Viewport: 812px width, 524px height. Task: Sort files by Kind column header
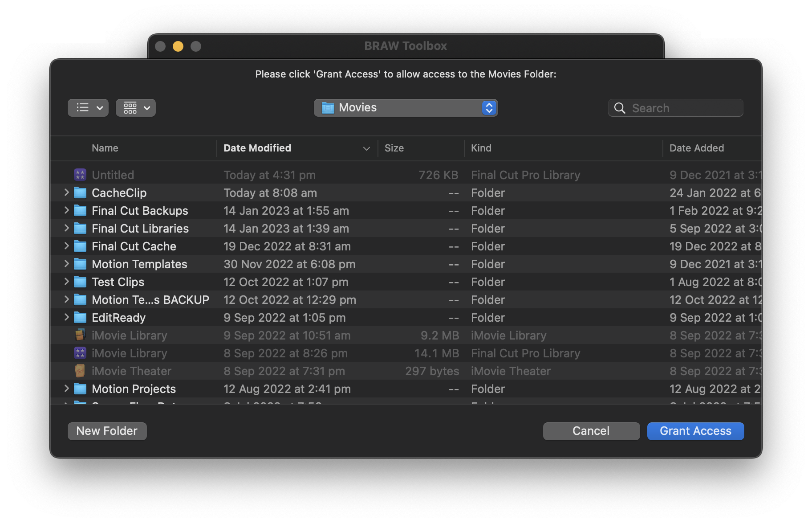481,148
